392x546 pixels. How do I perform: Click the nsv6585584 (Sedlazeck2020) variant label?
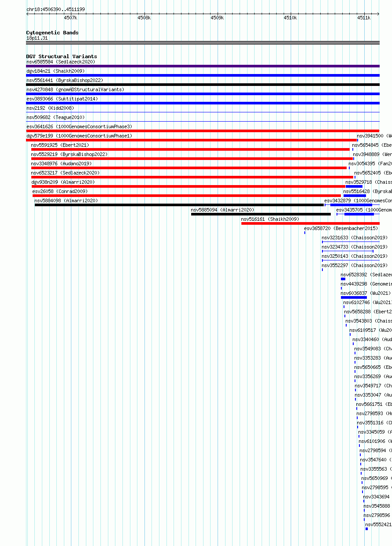tap(61, 62)
